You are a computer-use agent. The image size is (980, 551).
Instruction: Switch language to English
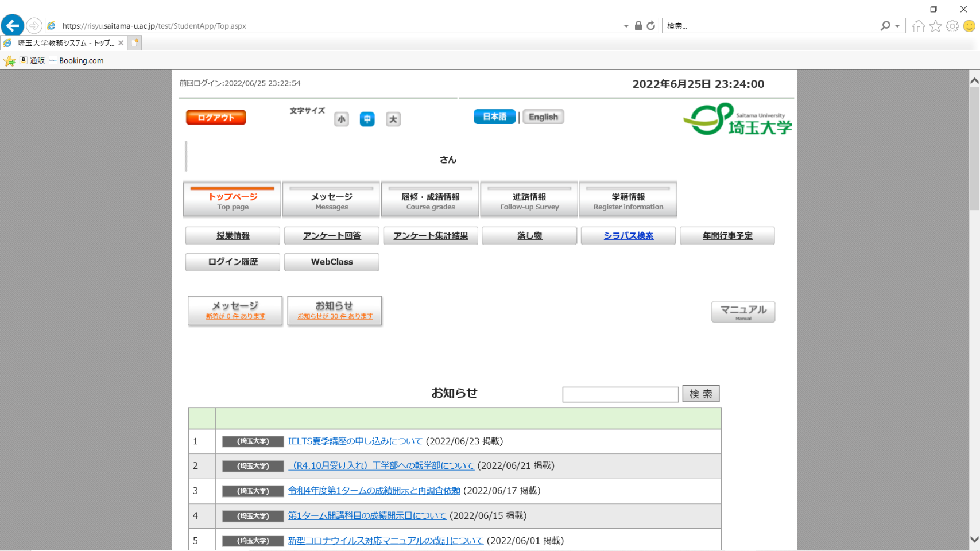tap(543, 117)
